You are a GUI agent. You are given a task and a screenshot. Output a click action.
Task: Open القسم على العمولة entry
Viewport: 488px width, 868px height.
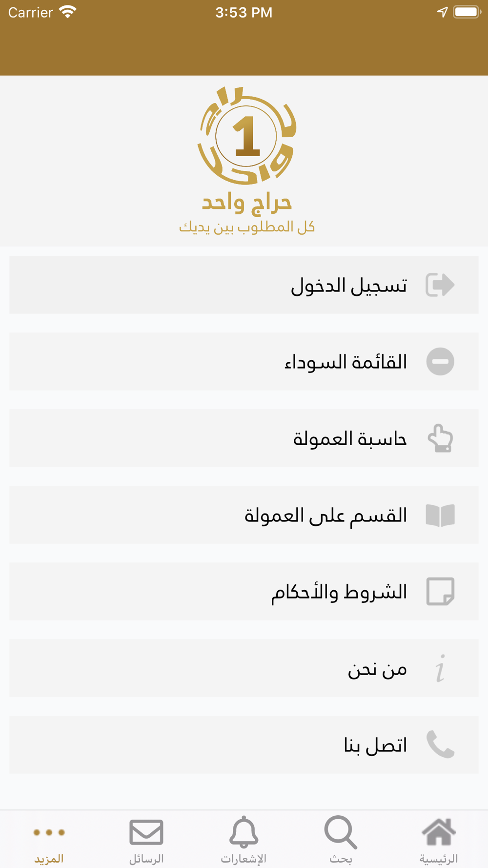pos(244,515)
